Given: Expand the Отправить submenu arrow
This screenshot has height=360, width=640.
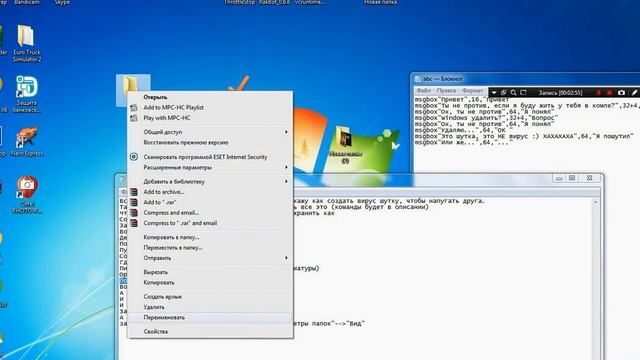Looking at the screenshot, I should (286, 258).
